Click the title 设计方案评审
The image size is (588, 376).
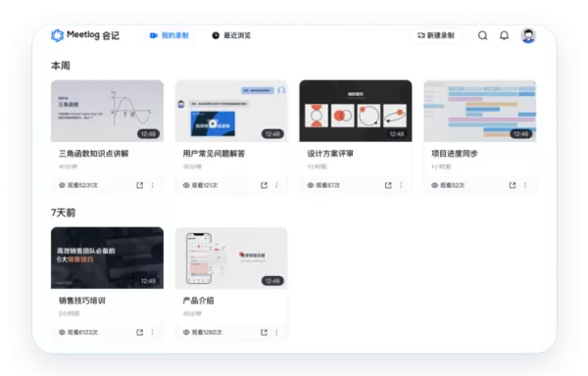(x=330, y=154)
